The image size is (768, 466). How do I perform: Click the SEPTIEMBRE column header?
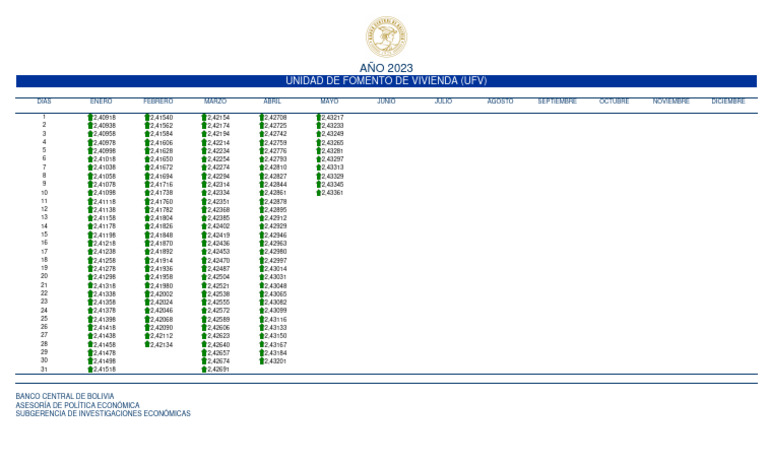click(557, 101)
